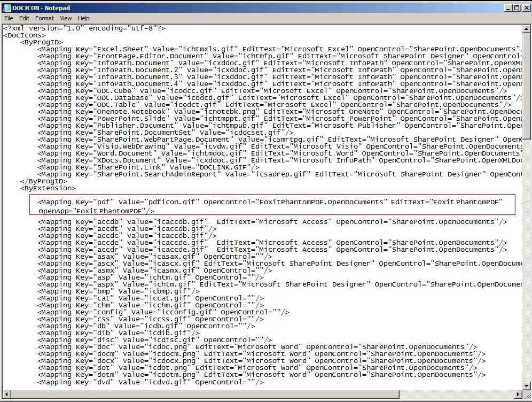Click the vertical scrollbar up arrow
Screen dimensions: 532x402
pyautogui.click(x=527, y=28)
